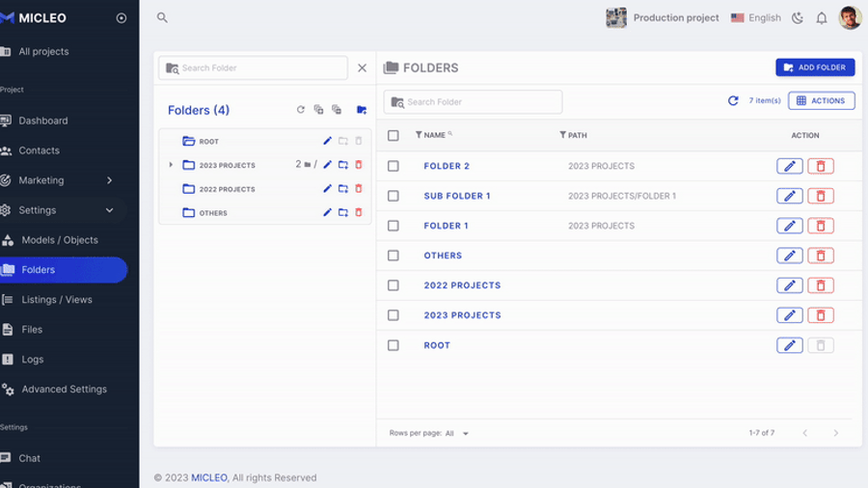The image size is (868, 488).
Task: Edit the table row named OTHERS
Action: (x=789, y=256)
